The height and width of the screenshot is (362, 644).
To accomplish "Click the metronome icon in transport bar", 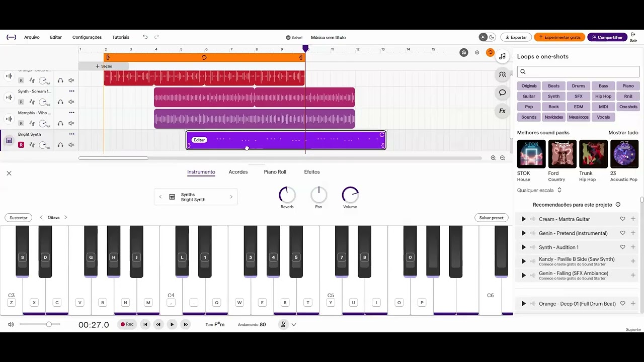I will tap(283, 324).
